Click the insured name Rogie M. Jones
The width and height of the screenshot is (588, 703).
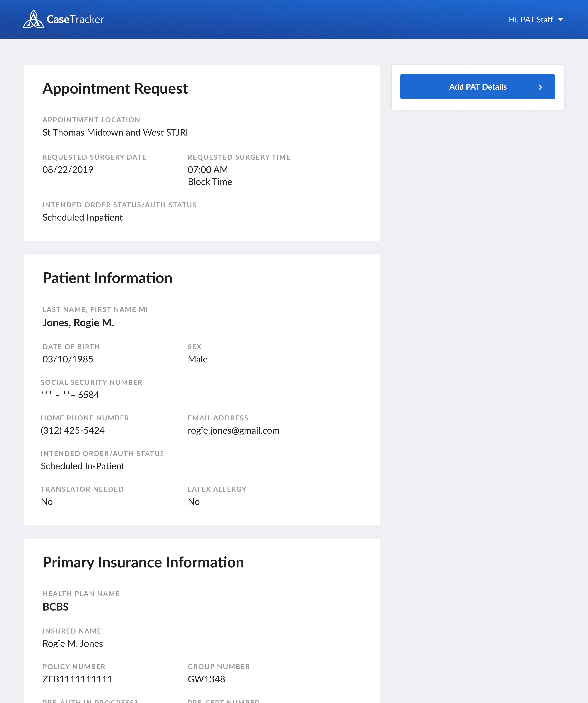pos(73,644)
